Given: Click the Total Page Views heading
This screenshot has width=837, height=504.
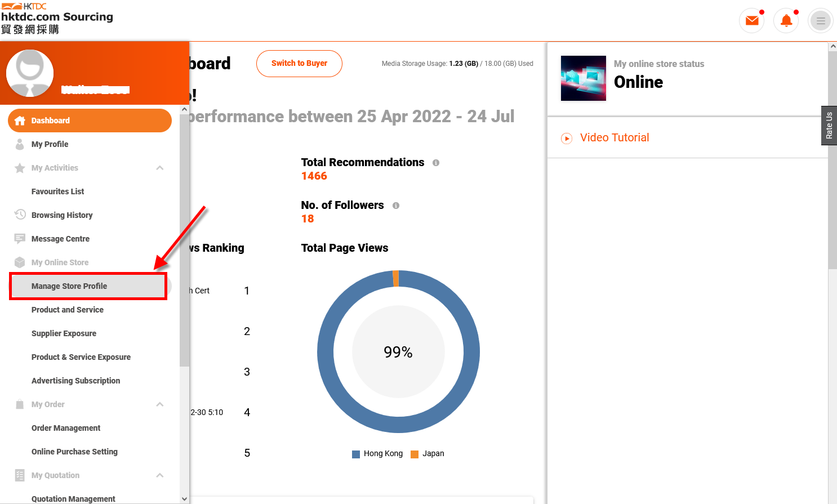Looking at the screenshot, I should coord(345,248).
